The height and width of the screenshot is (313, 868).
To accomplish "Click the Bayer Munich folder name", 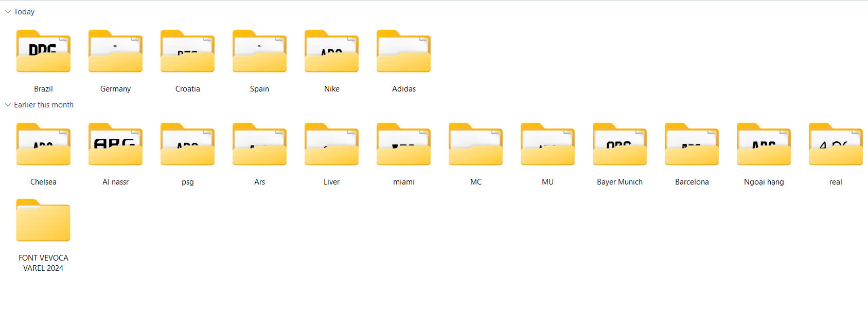I will click(619, 182).
